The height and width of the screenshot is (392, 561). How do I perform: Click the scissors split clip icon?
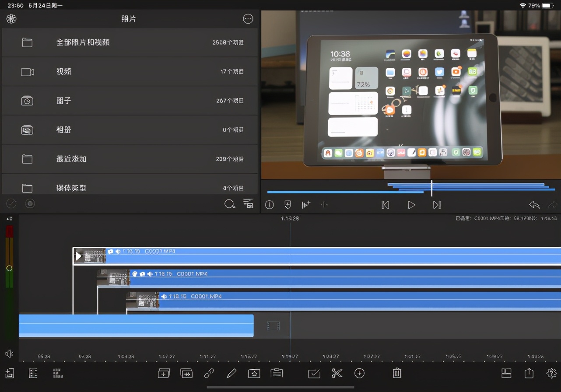coord(337,373)
